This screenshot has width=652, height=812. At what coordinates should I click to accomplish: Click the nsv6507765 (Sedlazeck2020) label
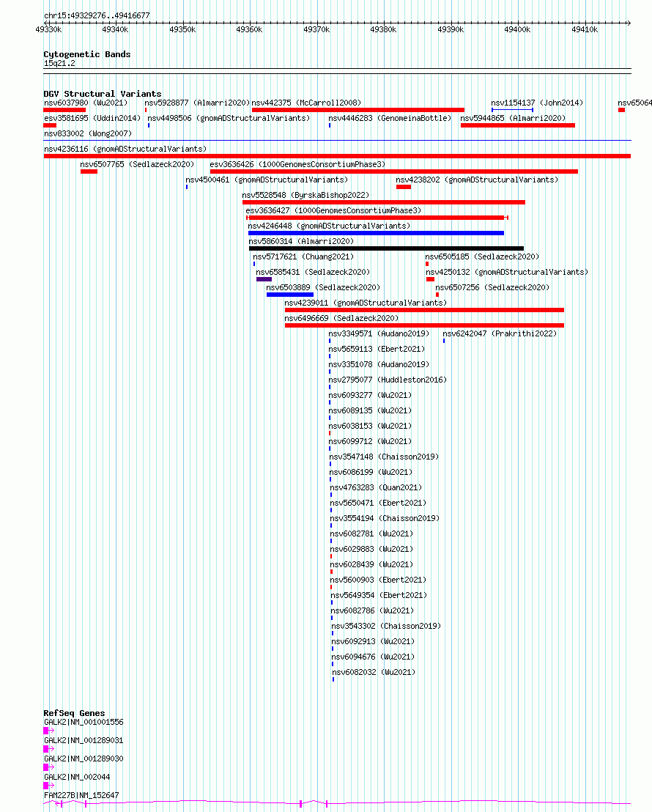pos(137,164)
